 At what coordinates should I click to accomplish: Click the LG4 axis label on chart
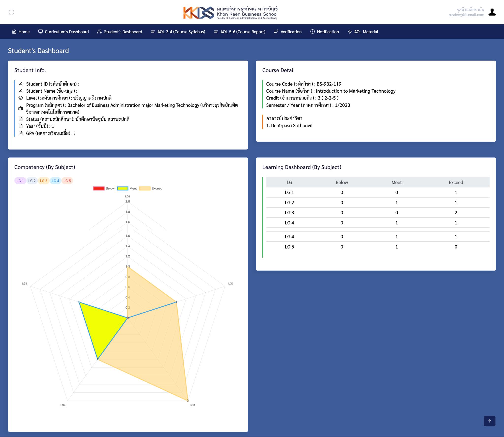tap(63, 405)
